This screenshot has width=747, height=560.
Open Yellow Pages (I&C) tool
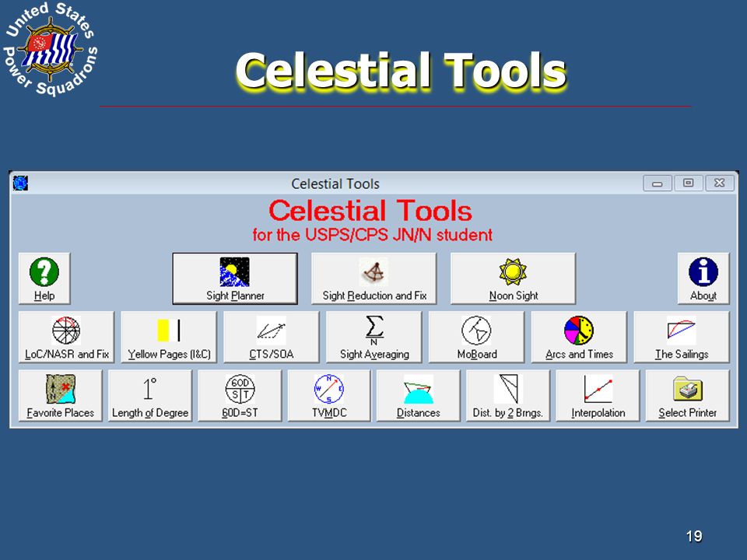pos(169,337)
